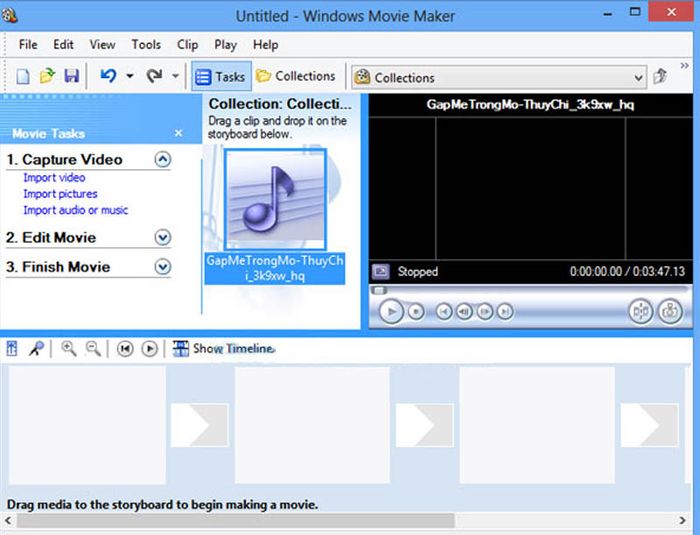Click the Import audio or music link

click(75, 210)
